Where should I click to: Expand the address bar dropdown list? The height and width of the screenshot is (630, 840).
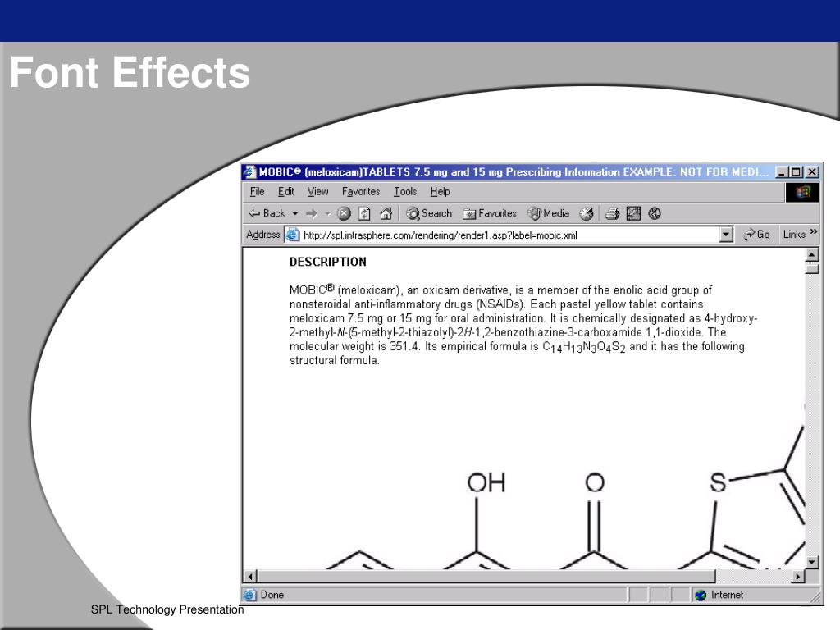point(726,235)
